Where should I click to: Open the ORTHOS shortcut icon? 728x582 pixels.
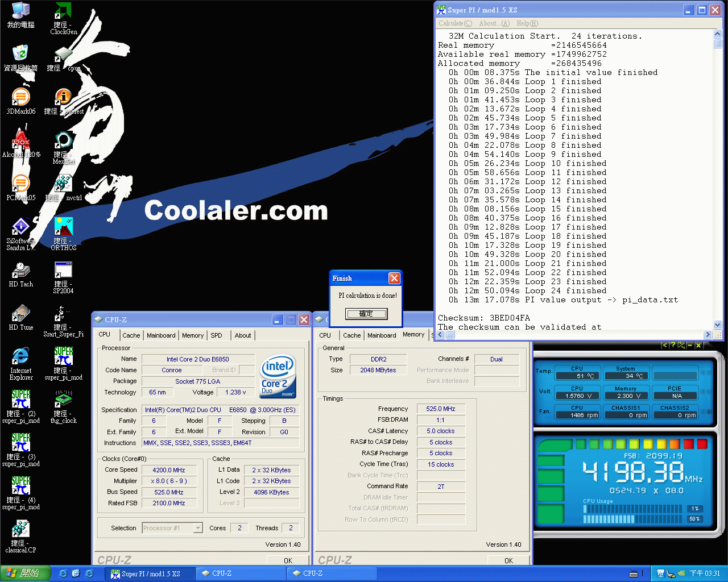click(x=63, y=235)
